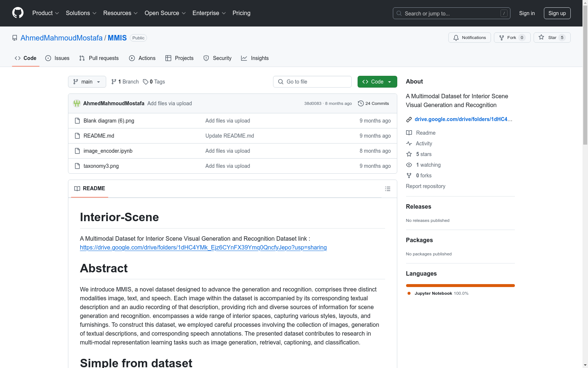Click file icon next to image_encoder.ipynb
This screenshot has width=588, height=368.
[x=77, y=151]
